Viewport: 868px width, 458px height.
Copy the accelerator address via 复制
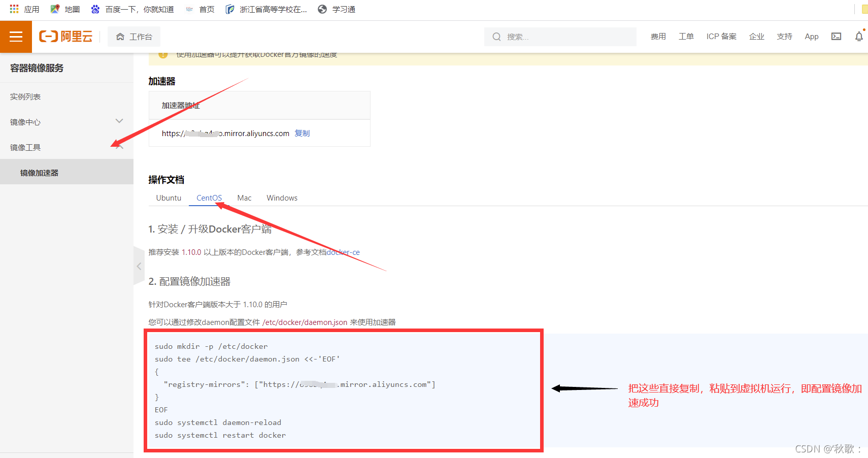pos(302,133)
